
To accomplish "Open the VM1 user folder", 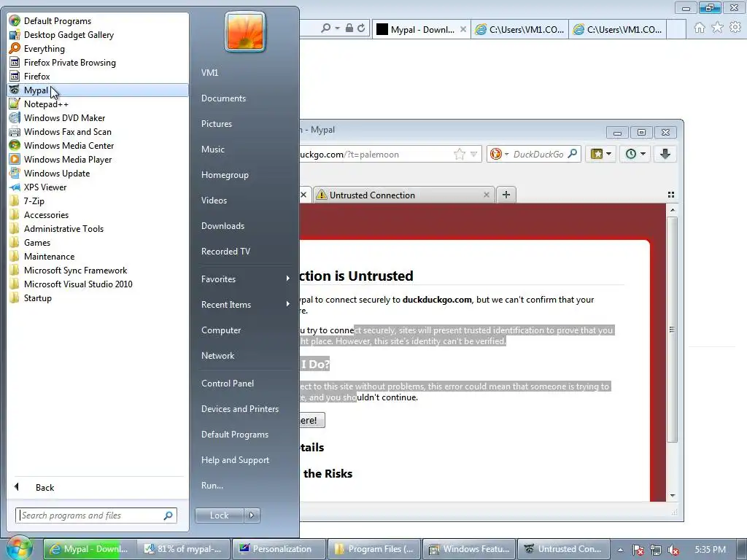I will click(x=245, y=72).
